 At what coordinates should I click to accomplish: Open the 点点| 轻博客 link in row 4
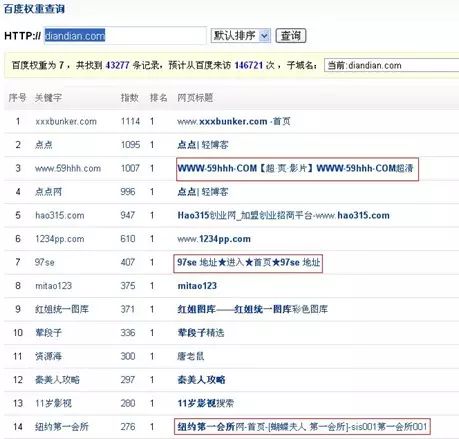click(x=203, y=192)
